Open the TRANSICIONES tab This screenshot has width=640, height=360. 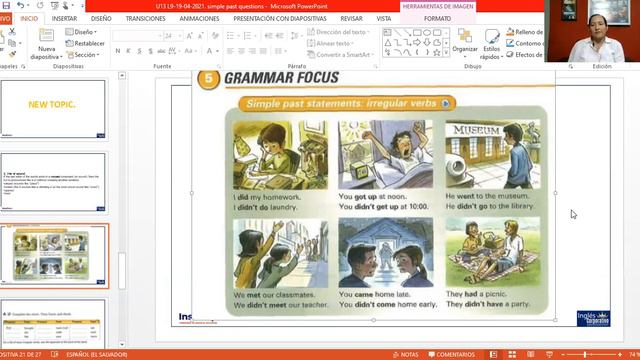(x=145, y=18)
